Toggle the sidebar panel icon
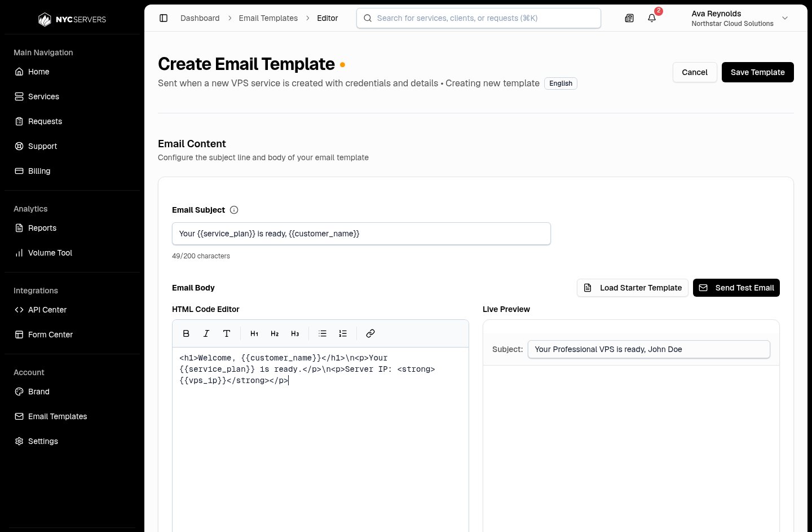812x532 pixels. click(x=164, y=18)
